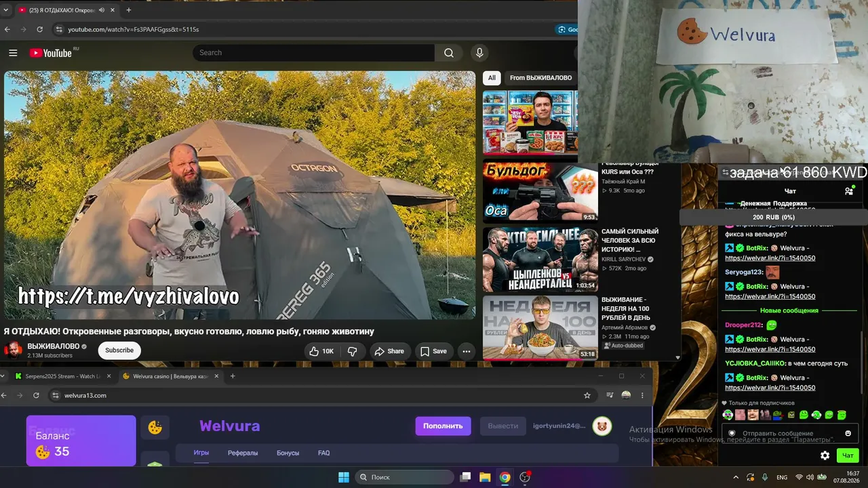Click the YouTube search magnifier button
868x488 pixels.
(x=449, y=53)
